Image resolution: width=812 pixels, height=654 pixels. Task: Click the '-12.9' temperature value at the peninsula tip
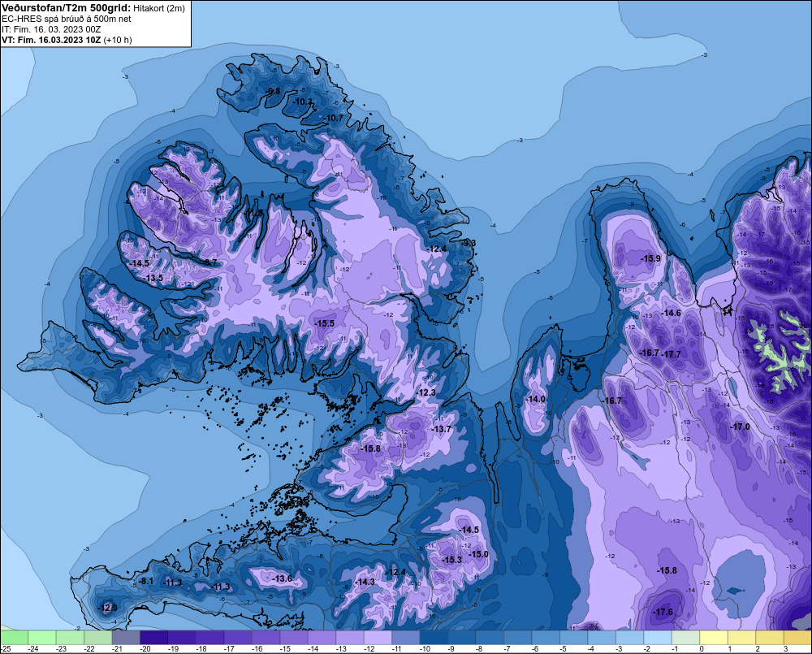tap(108, 608)
